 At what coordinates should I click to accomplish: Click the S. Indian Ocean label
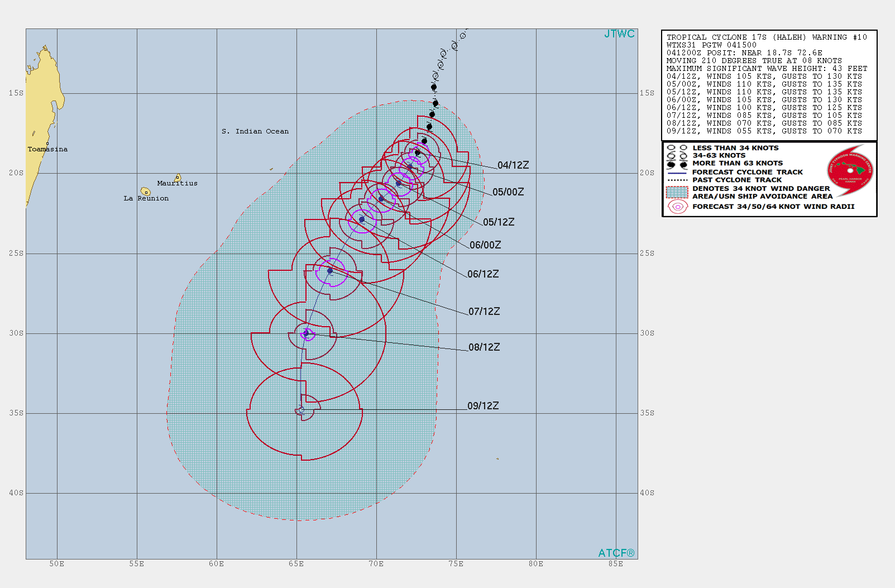click(255, 132)
